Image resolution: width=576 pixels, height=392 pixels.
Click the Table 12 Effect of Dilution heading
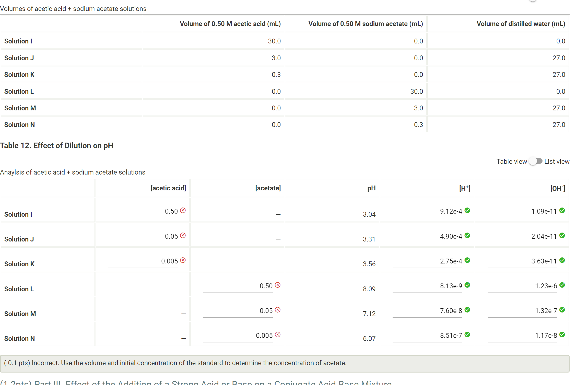pos(57,145)
